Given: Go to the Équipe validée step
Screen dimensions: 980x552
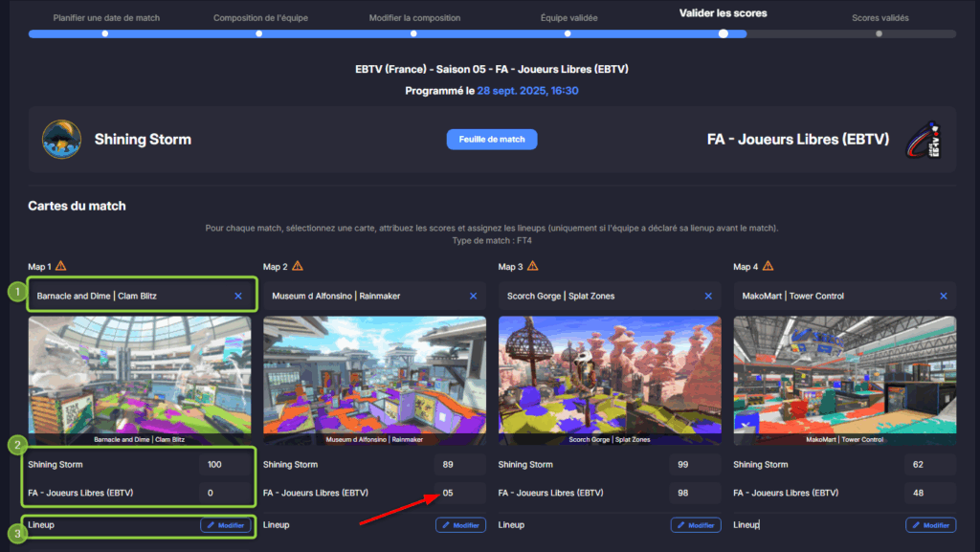Looking at the screenshot, I should (568, 18).
